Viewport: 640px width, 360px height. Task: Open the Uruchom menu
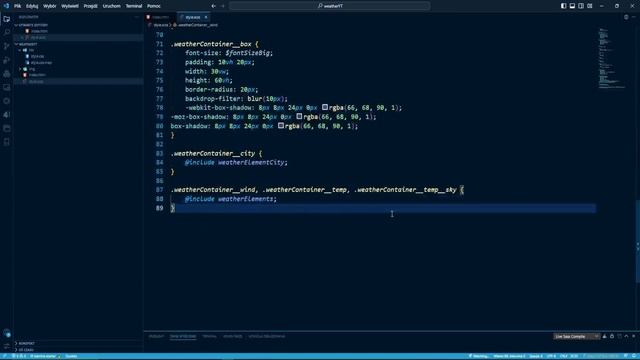click(x=111, y=6)
